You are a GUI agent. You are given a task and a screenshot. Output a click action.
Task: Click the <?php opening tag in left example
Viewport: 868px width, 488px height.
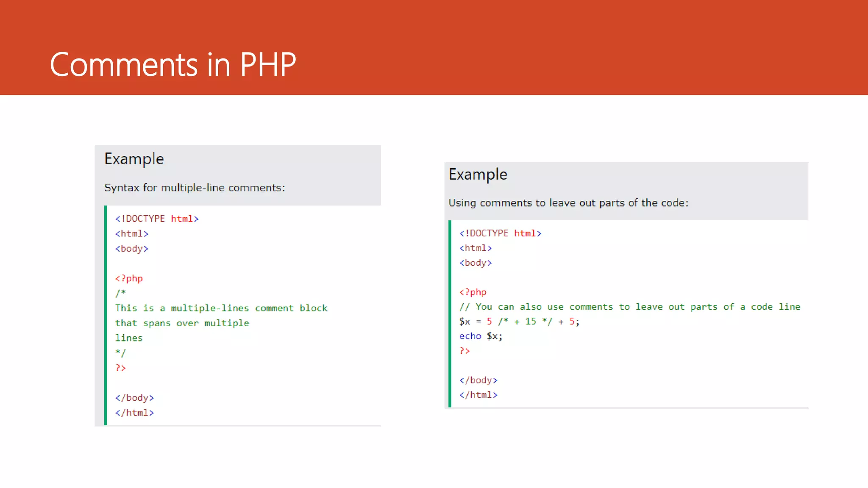click(129, 278)
